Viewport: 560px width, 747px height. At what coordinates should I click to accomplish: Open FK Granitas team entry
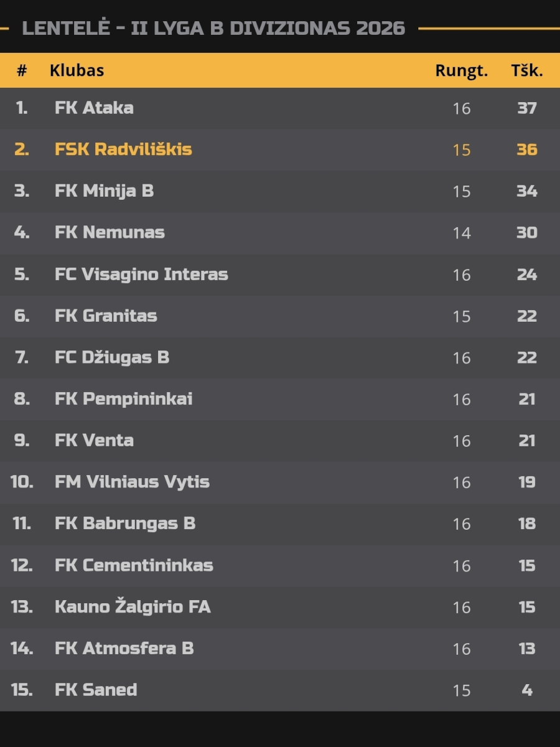tap(106, 316)
